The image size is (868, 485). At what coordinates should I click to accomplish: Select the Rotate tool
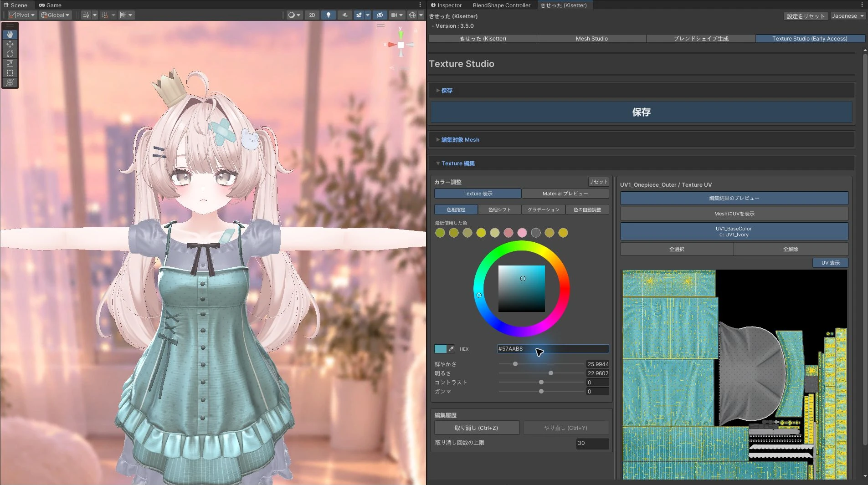point(10,54)
